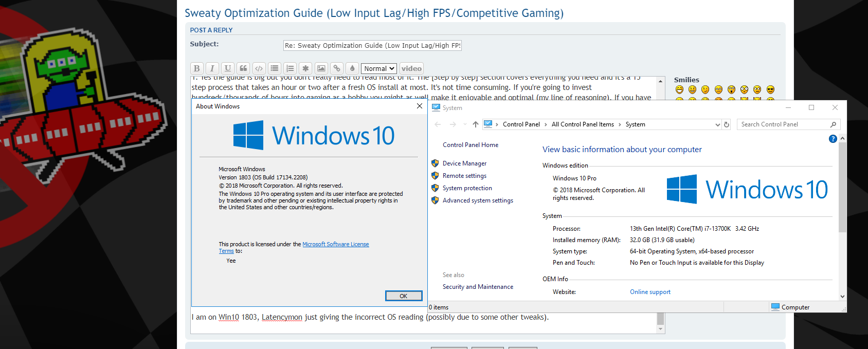The image size is (868, 349).
Task: Click OK in About Windows dialog
Action: pos(404,296)
